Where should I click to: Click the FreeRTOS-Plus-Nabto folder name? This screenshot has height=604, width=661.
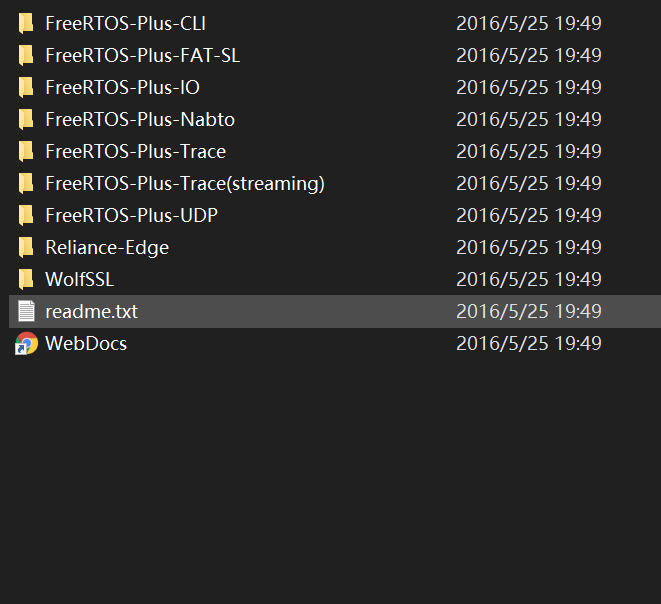[140, 120]
